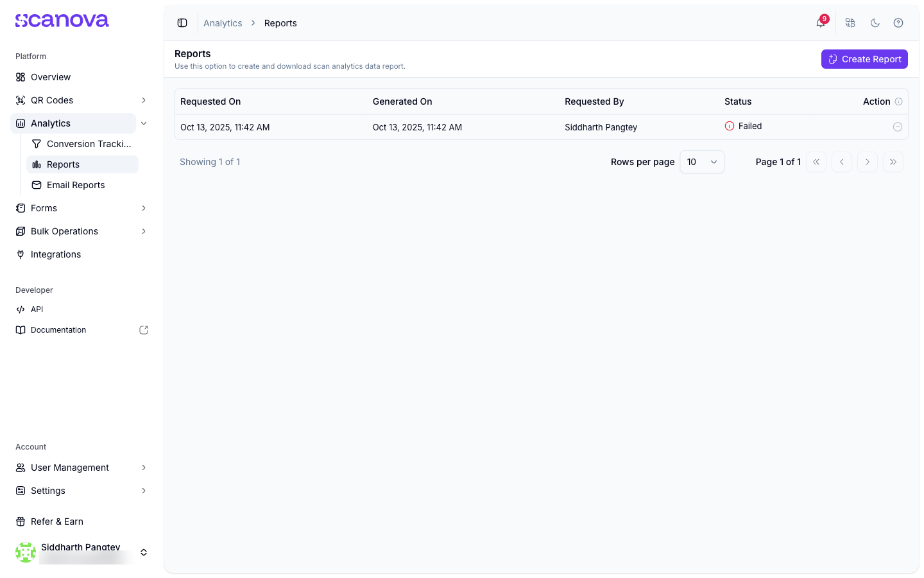
Task: Click the User Management people icon
Action: coord(21,468)
